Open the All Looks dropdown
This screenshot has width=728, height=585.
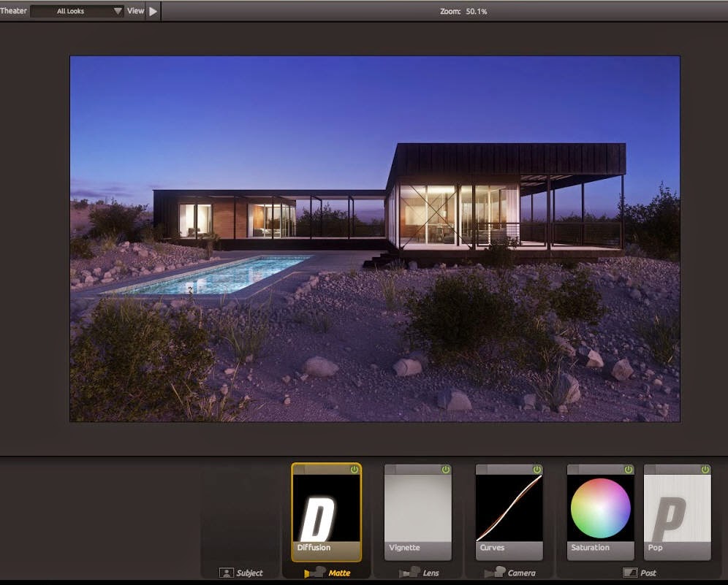pos(77,11)
